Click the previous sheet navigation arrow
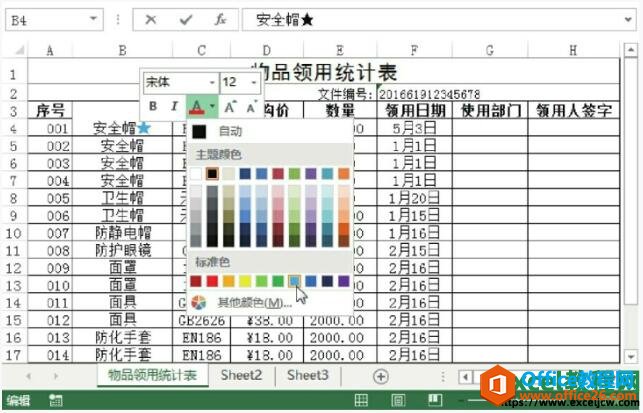 [x=28, y=376]
